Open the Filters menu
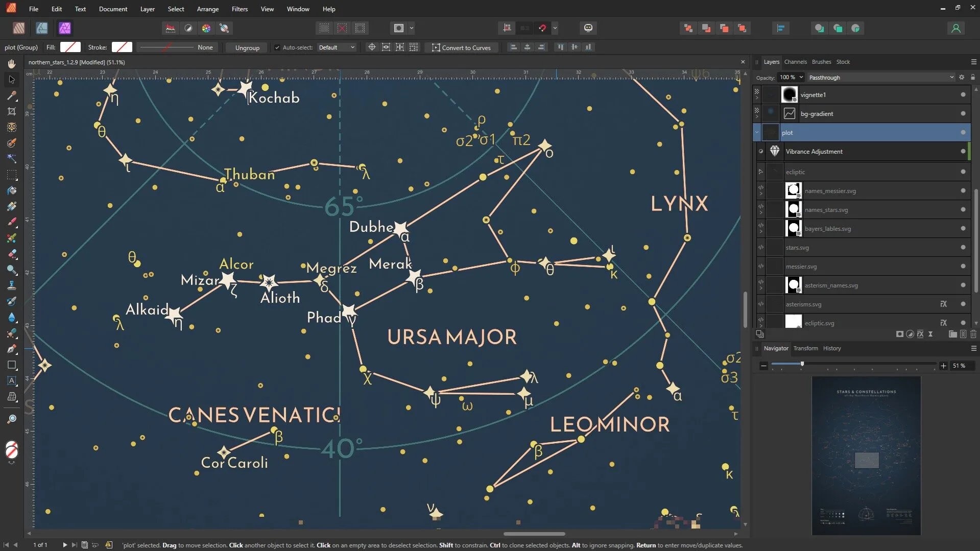The height and width of the screenshot is (551, 980). click(240, 9)
